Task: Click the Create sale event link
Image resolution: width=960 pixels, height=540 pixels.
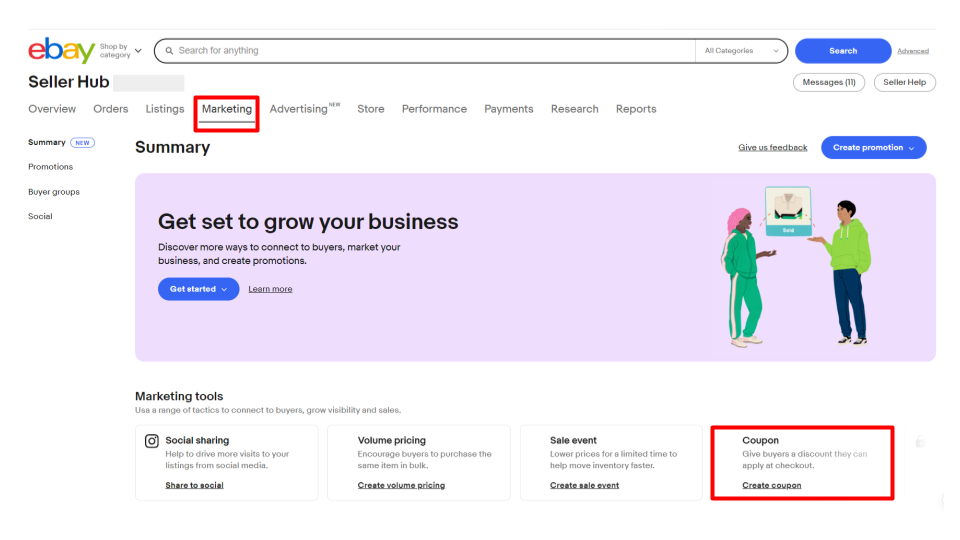Action: tap(584, 485)
